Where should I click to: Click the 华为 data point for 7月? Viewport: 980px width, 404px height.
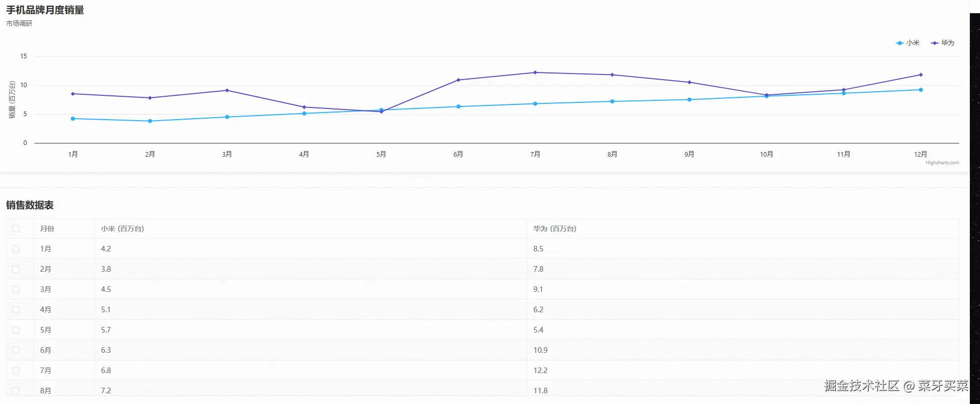pos(535,72)
